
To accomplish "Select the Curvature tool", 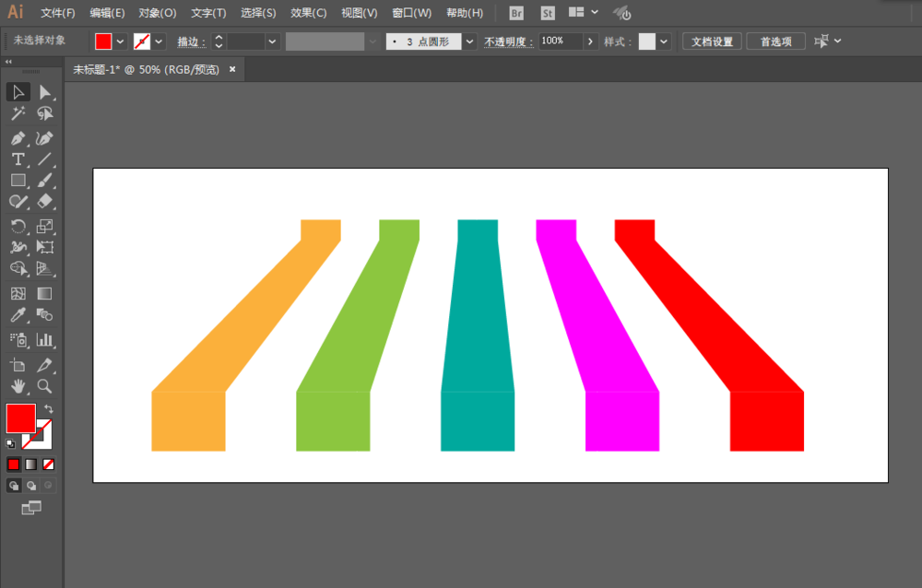I will click(44, 138).
